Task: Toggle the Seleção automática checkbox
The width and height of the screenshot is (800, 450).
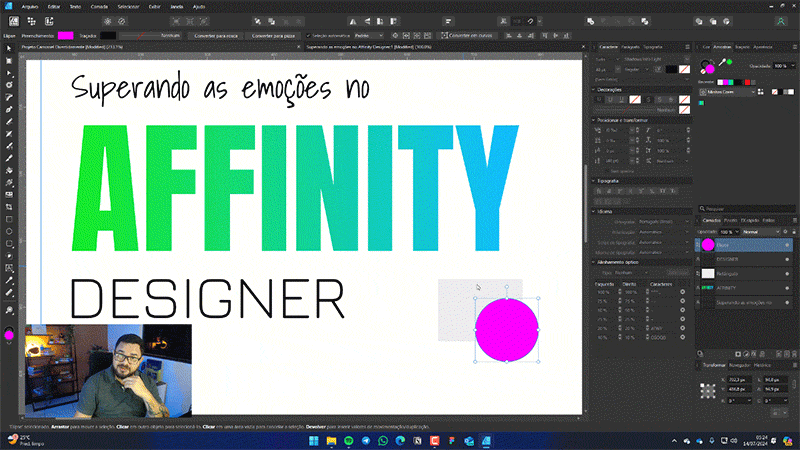Action: 308,36
